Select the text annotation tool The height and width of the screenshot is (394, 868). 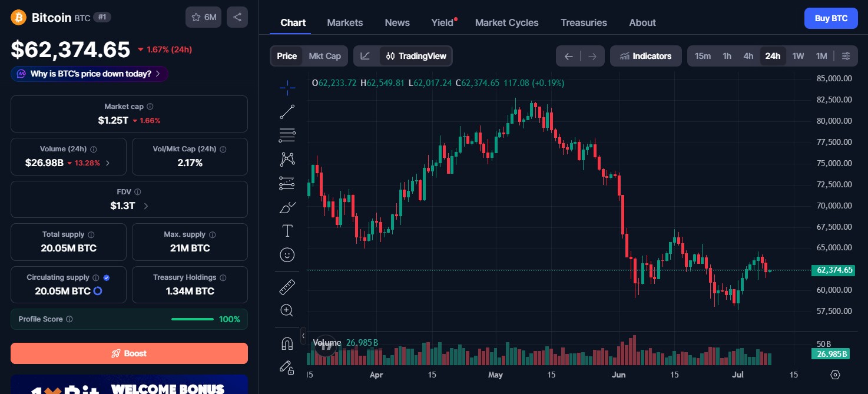tap(287, 231)
